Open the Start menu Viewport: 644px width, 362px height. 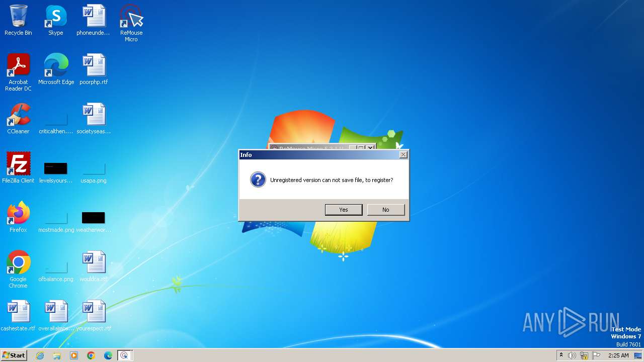click(14, 355)
